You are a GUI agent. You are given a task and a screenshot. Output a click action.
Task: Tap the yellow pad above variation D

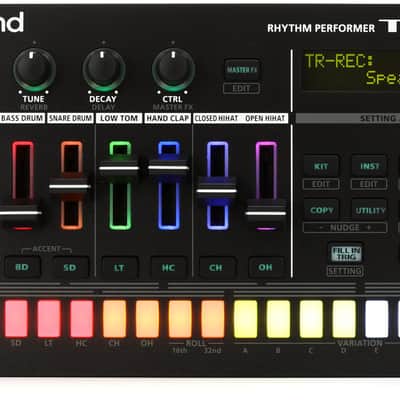click(x=344, y=318)
